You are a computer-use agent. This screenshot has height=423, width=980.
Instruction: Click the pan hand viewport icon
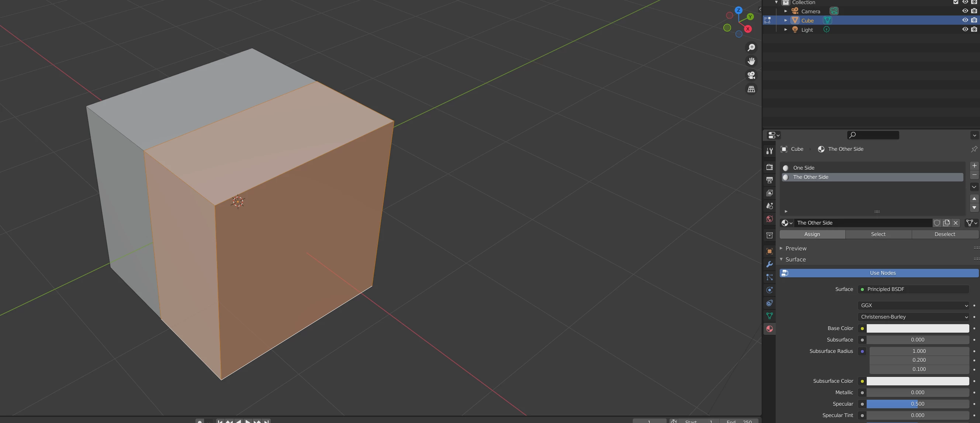pyautogui.click(x=751, y=61)
